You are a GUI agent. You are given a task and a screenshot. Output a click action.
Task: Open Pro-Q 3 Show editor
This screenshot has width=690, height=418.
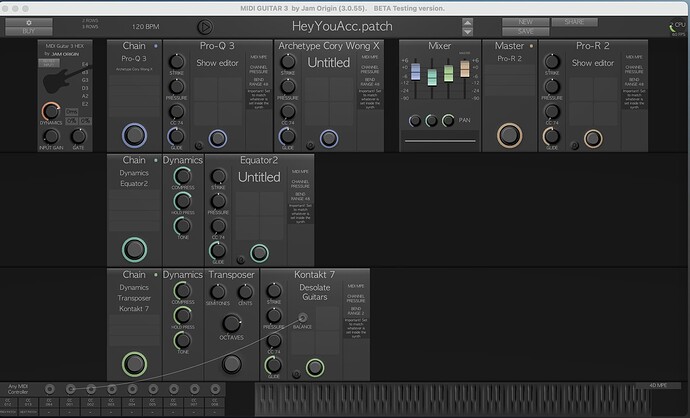(217, 63)
